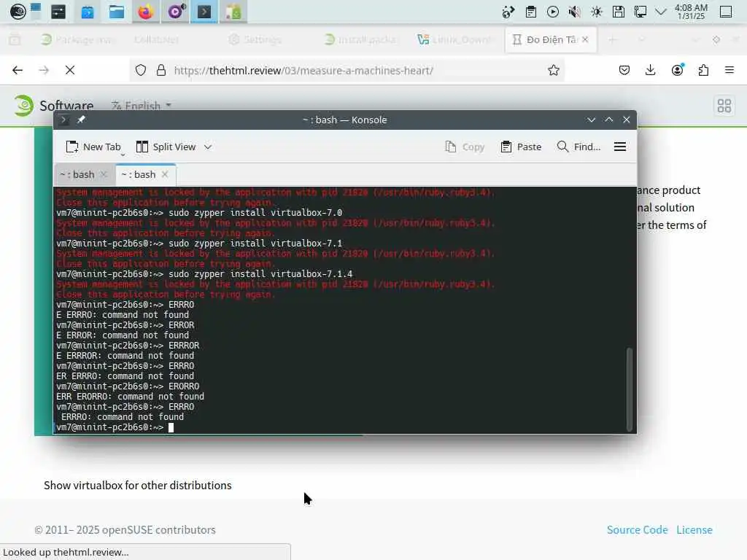Open the clock showing 4:08 AM
The image size is (747, 560).
(691, 12)
